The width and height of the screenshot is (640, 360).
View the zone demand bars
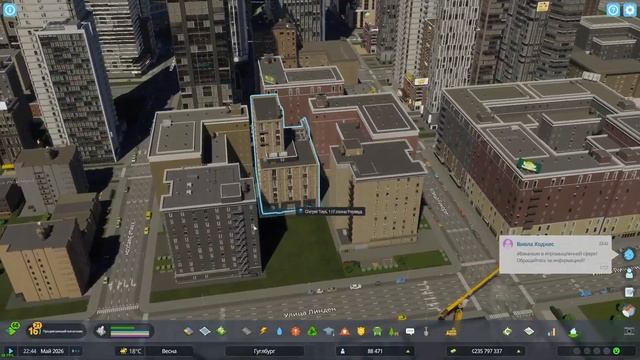coord(130,331)
